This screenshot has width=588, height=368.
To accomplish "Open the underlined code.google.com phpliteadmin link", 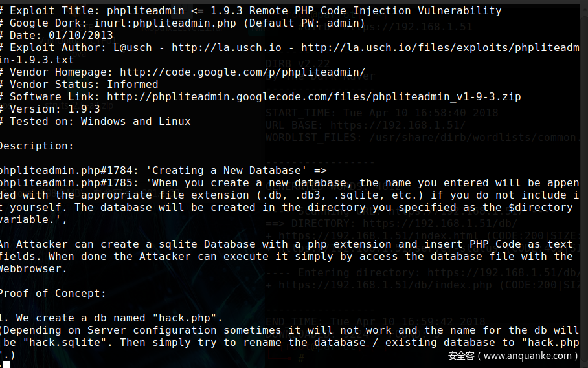I will (x=243, y=72).
